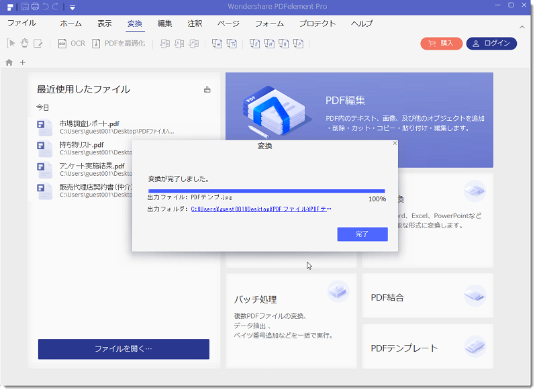Select the arrow selection tool
The height and width of the screenshot is (392, 537).
(x=11, y=44)
